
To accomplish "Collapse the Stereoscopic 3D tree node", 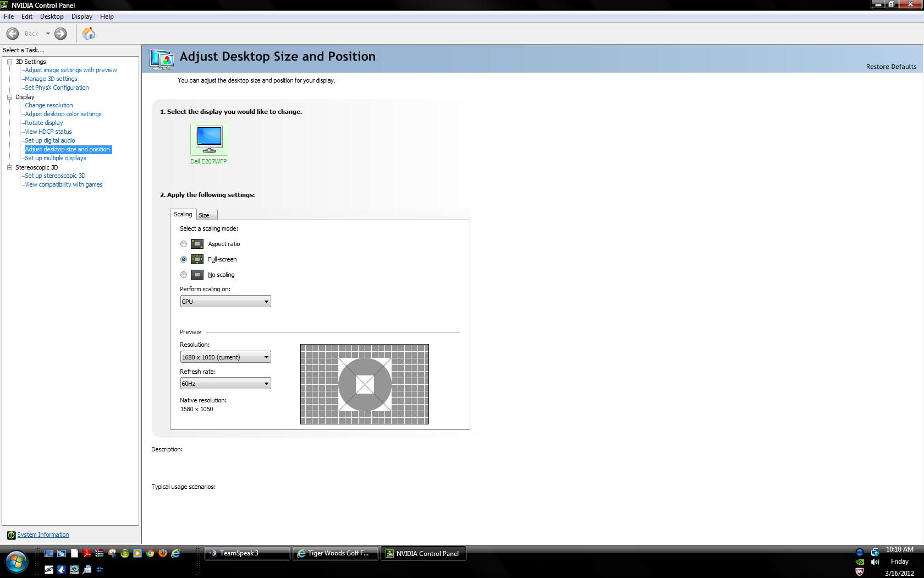I will pyautogui.click(x=9, y=167).
